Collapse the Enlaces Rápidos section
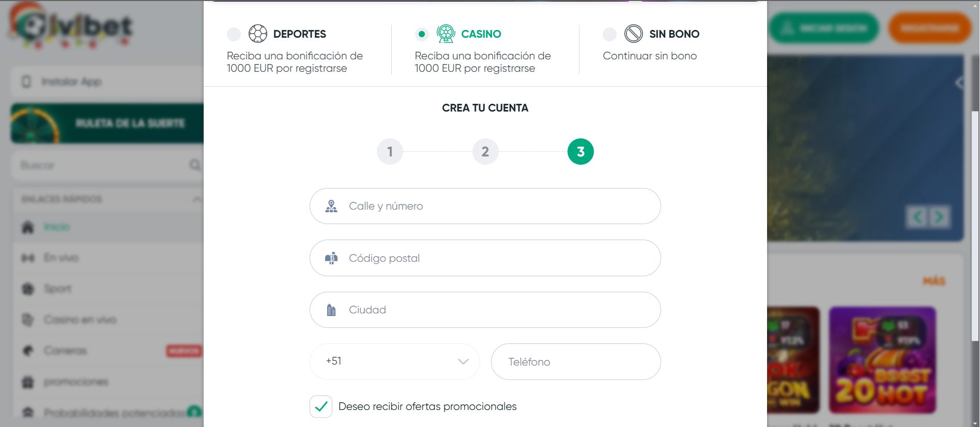Viewport: 980px width, 427px height. [x=197, y=199]
